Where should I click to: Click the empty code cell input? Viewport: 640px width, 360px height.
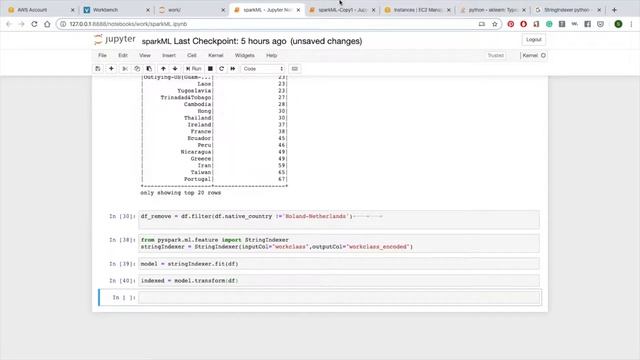pos(339,298)
